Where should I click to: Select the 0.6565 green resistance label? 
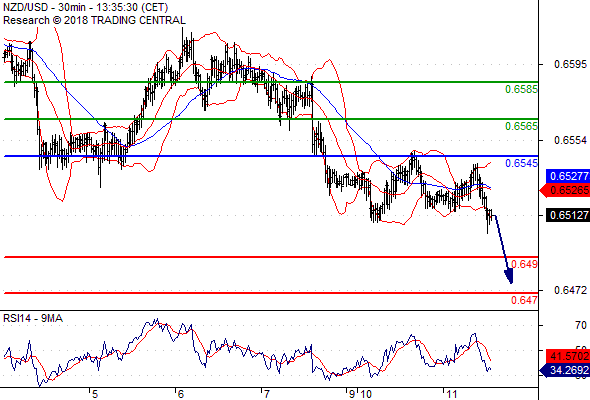(x=522, y=126)
